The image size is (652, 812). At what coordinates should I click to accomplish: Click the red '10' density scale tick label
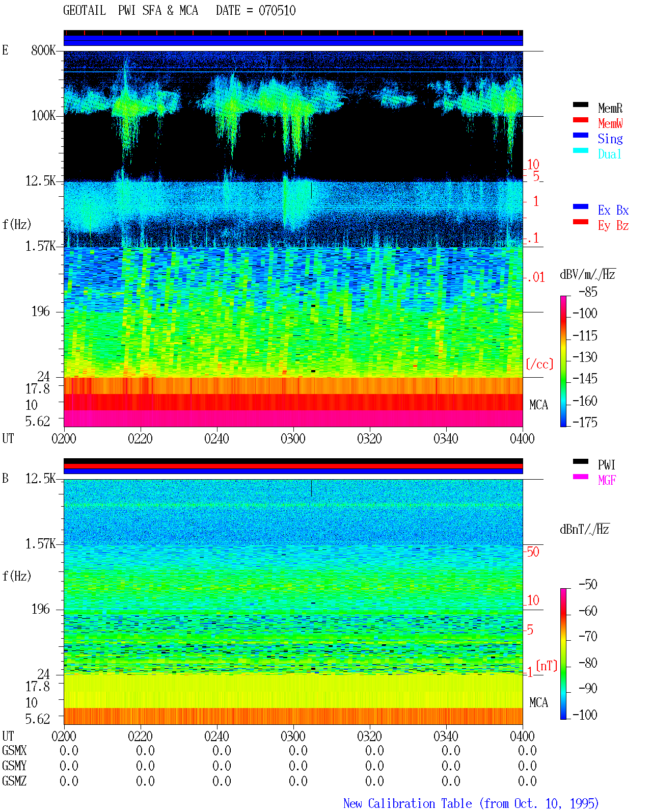[533, 165]
